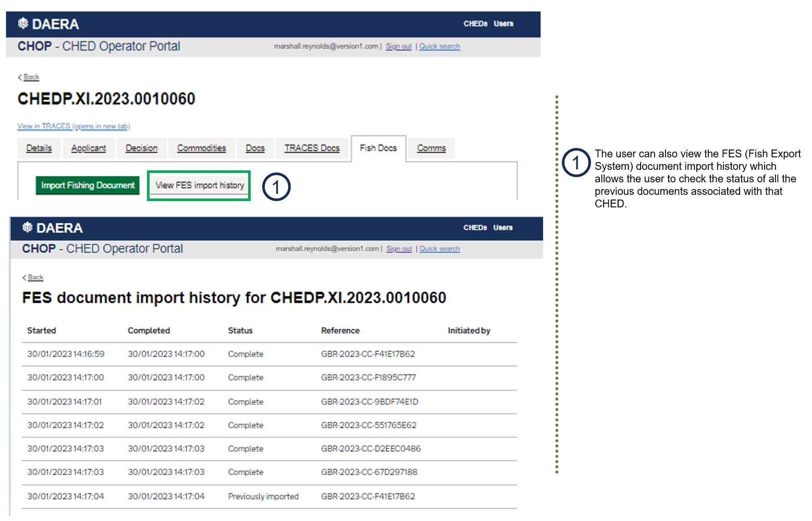Select reference GBR-2023-CC-D2EEC0486
812x521 pixels.
(x=371, y=449)
